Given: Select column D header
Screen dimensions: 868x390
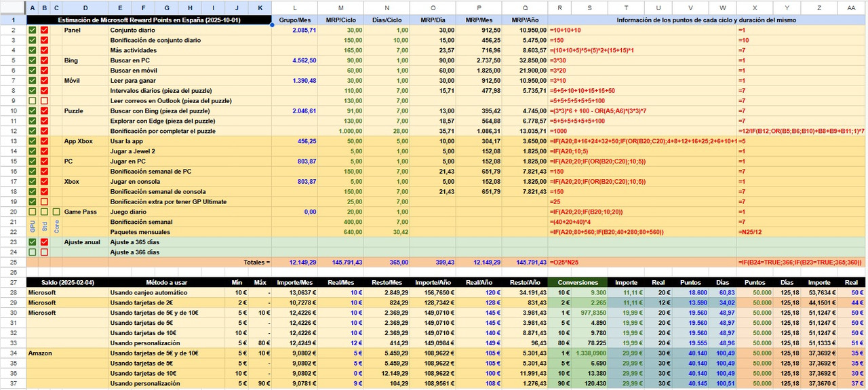Looking at the screenshot, I should pyautogui.click(x=85, y=7).
